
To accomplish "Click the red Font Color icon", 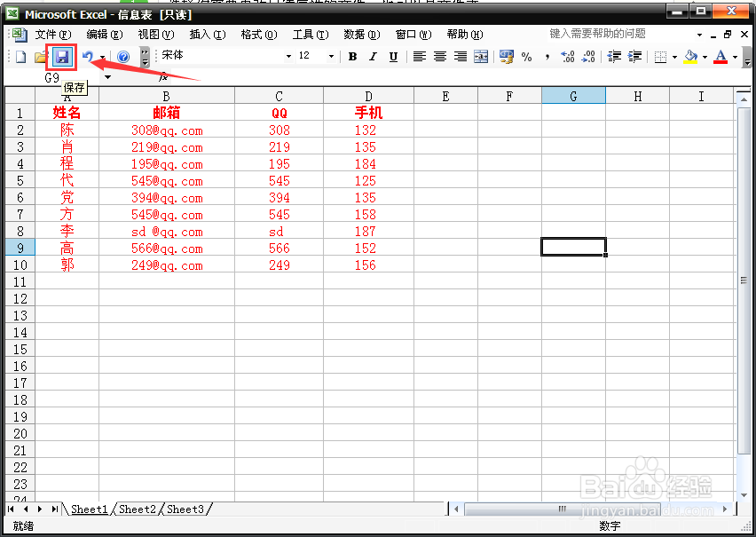I will point(721,57).
